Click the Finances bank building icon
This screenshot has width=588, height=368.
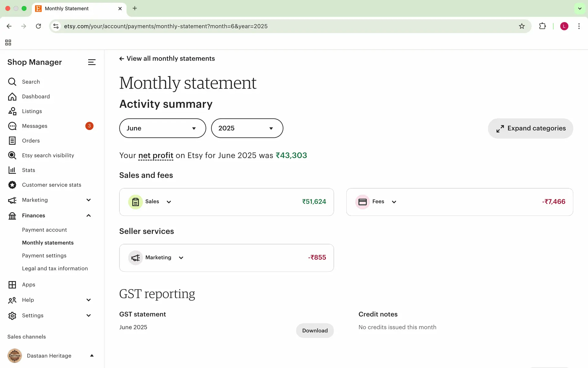coord(12,216)
